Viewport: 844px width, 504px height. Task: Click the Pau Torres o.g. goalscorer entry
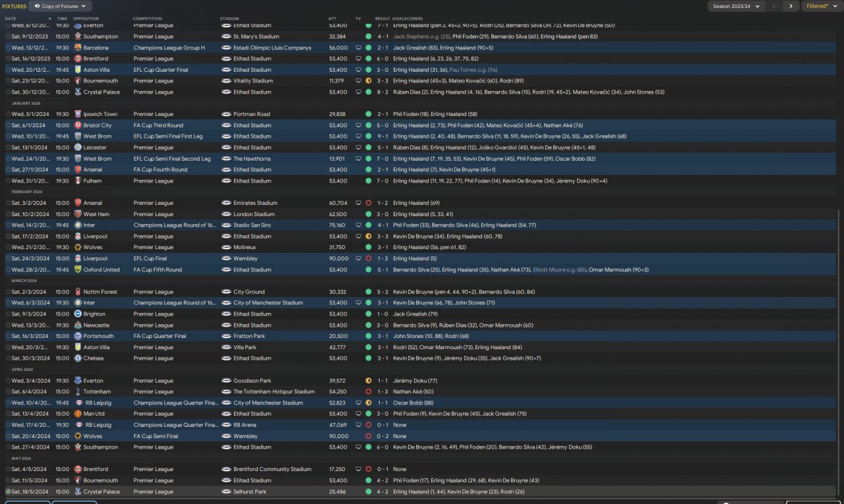click(473, 70)
